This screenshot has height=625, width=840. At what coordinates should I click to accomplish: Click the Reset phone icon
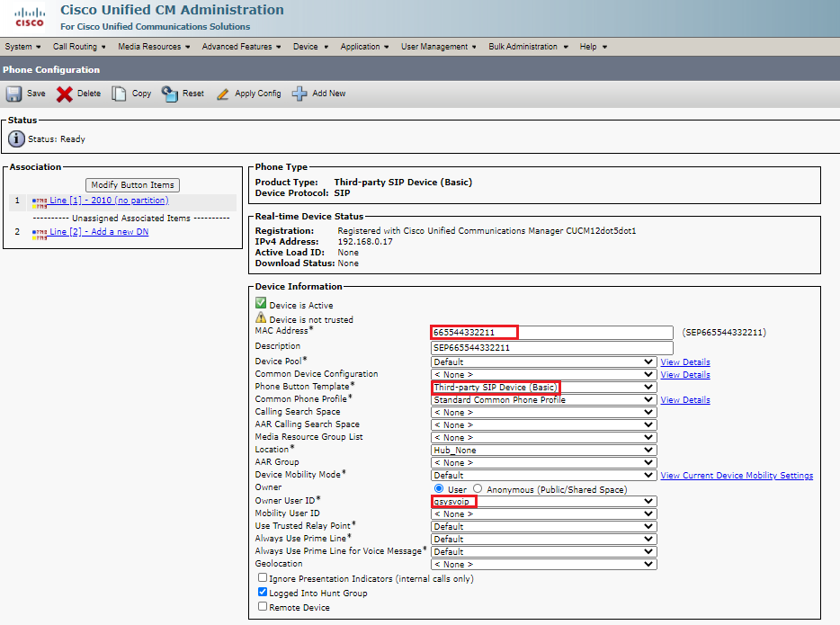(x=170, y=94)
